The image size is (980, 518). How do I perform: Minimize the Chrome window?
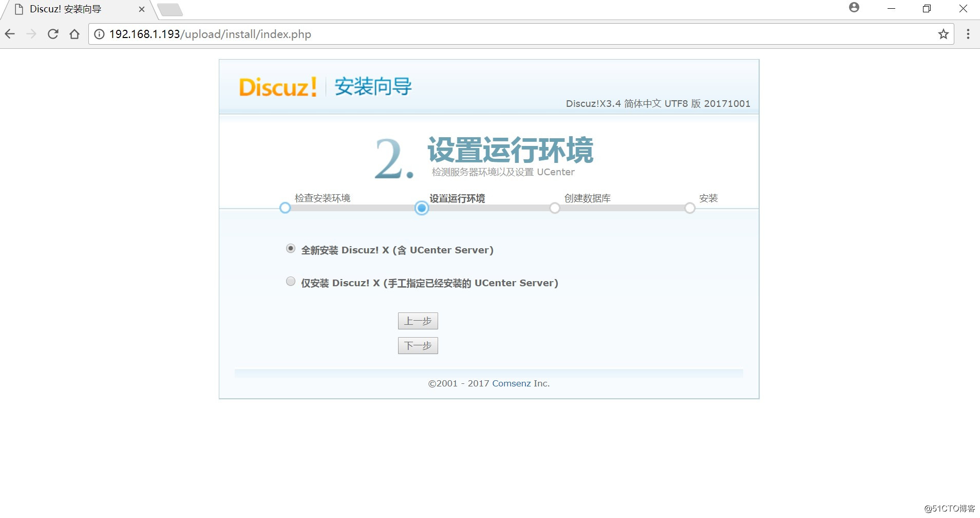click(x=891, y=9)
